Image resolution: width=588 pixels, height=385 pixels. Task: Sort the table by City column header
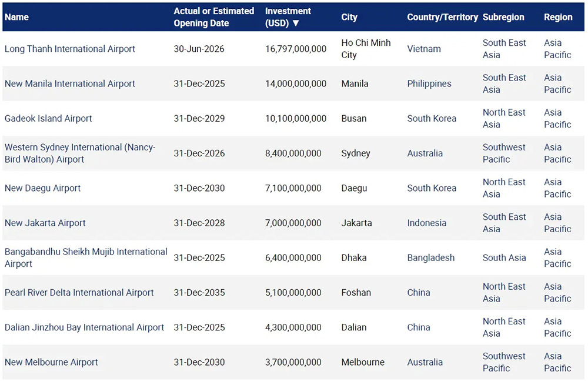(349, 17)
